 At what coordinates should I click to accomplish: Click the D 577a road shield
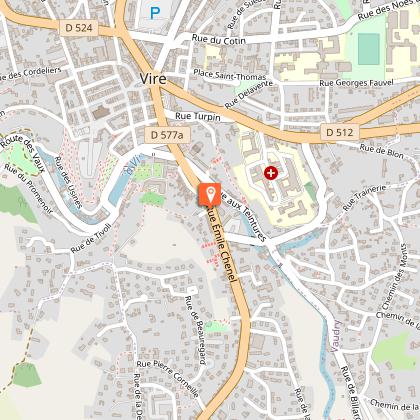167,135
